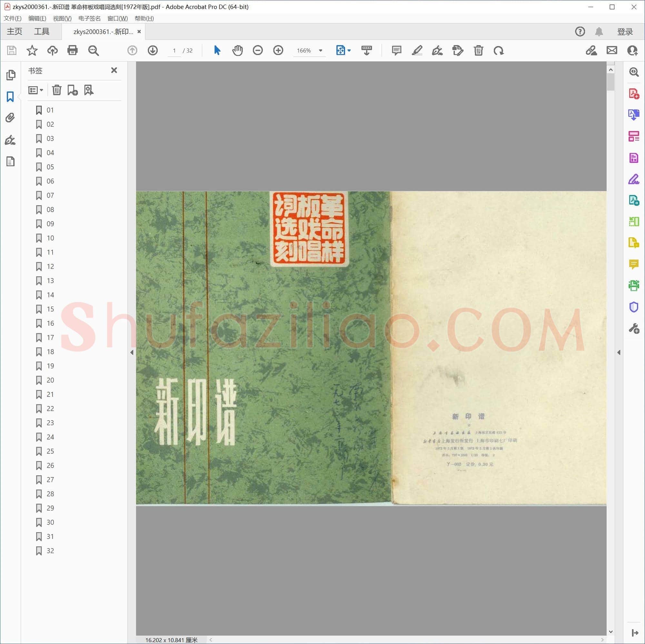
Task: Open the notifications bell
Action: click(x=599, y=32)
